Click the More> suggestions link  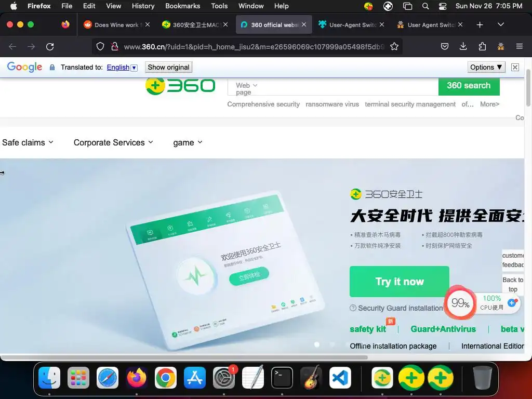[489, 104]
